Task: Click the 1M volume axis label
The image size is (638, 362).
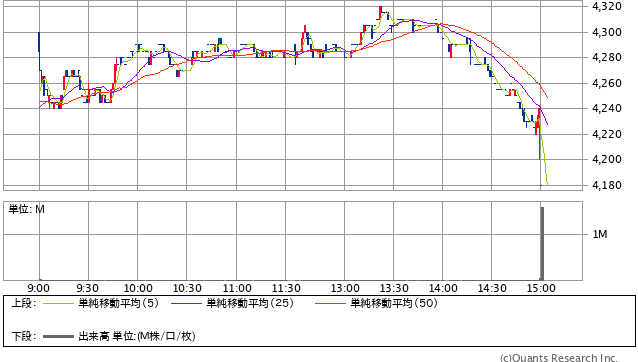Action: 600,234
